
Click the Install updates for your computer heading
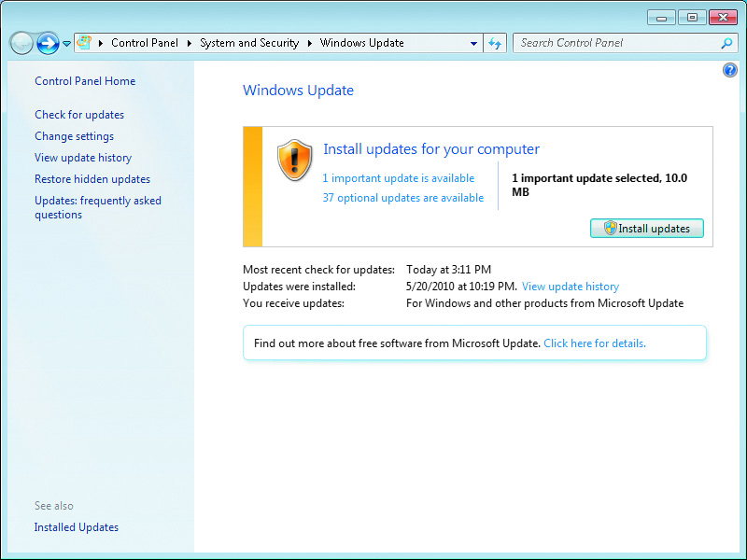(x=431, y=149)
